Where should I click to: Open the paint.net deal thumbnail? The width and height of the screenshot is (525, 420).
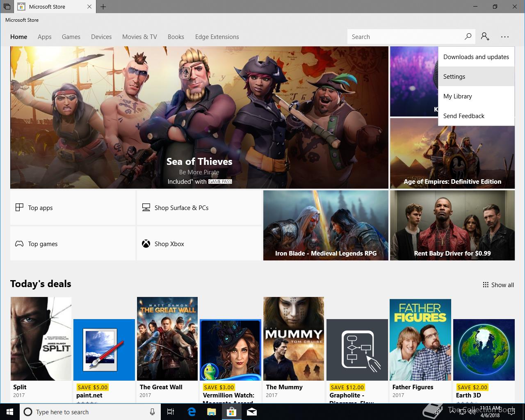tap(104, 350)
